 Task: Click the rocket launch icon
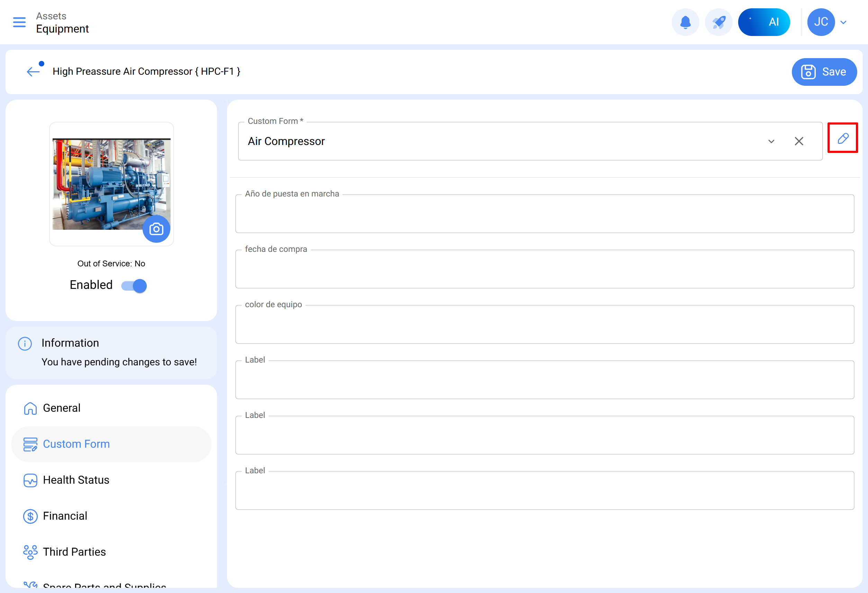pyautogui.click(x=718, y=22)
